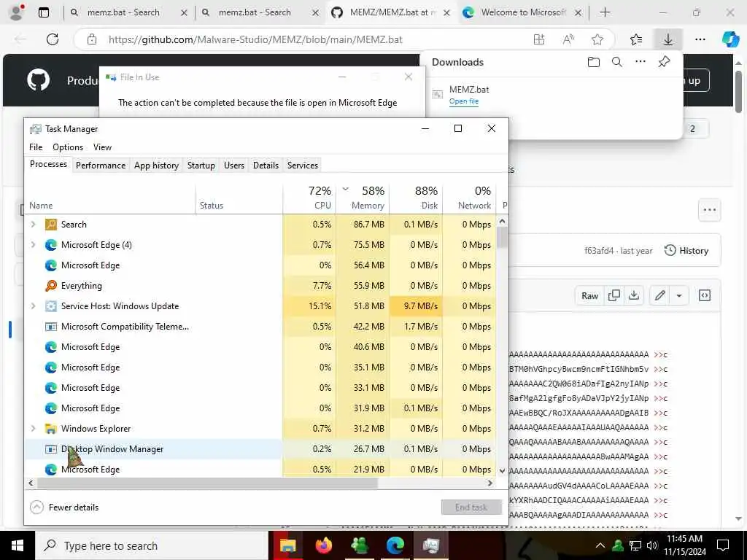This screenshot has height=560, width=747.
Task: Click Microsoft Edge taskbar icon
Action: (395, 545)
